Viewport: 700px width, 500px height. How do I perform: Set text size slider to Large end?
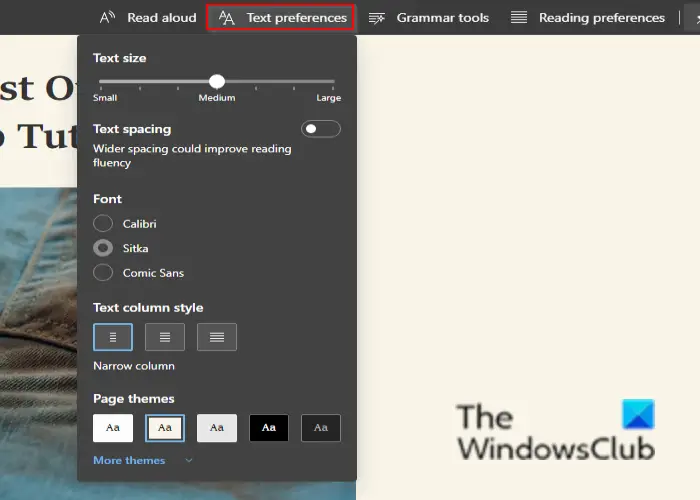click(333, 82)
